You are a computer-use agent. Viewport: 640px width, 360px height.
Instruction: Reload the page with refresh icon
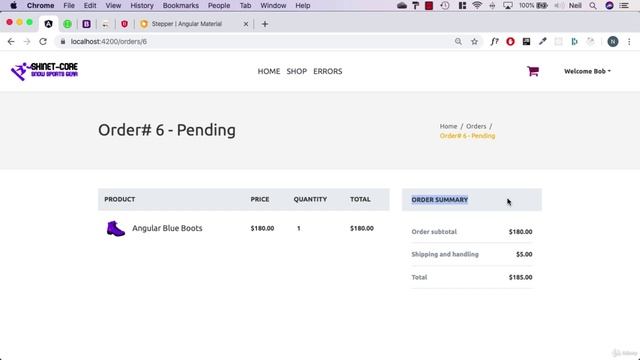[43, 42]
